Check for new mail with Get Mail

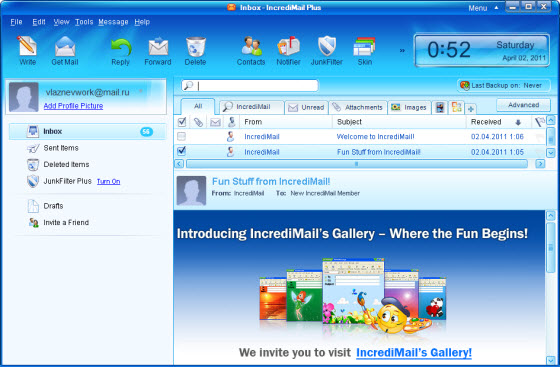pyautogui.click(x=65, y=46)
